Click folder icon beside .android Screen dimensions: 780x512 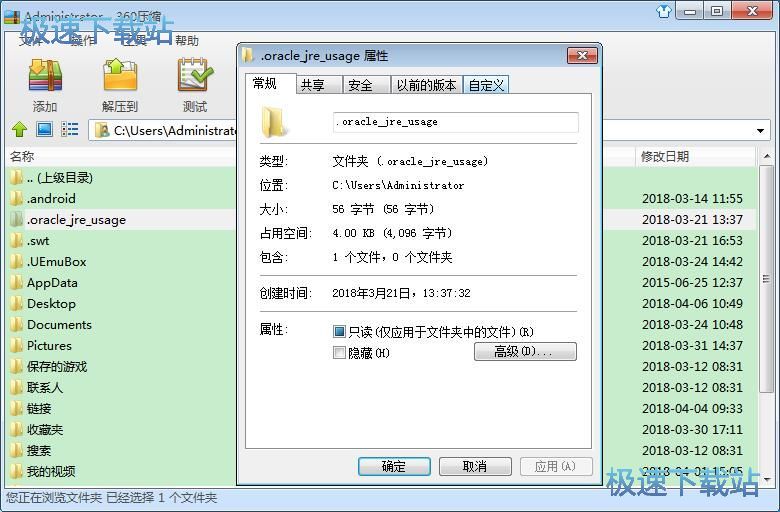coord(17,199)
